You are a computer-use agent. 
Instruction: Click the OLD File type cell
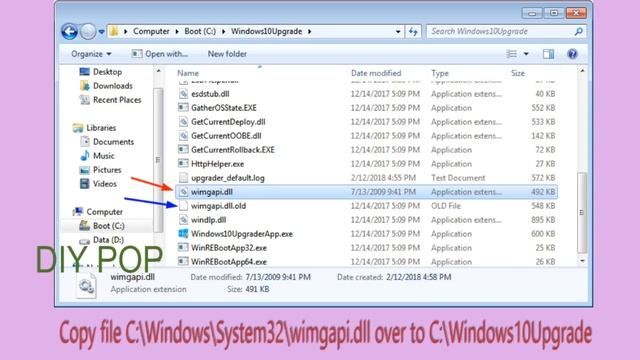point(446,206)
